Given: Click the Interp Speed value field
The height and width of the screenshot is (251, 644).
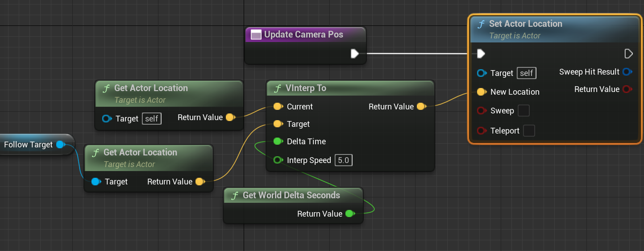Looking at the screenshot, I should [x=343, y=160].
